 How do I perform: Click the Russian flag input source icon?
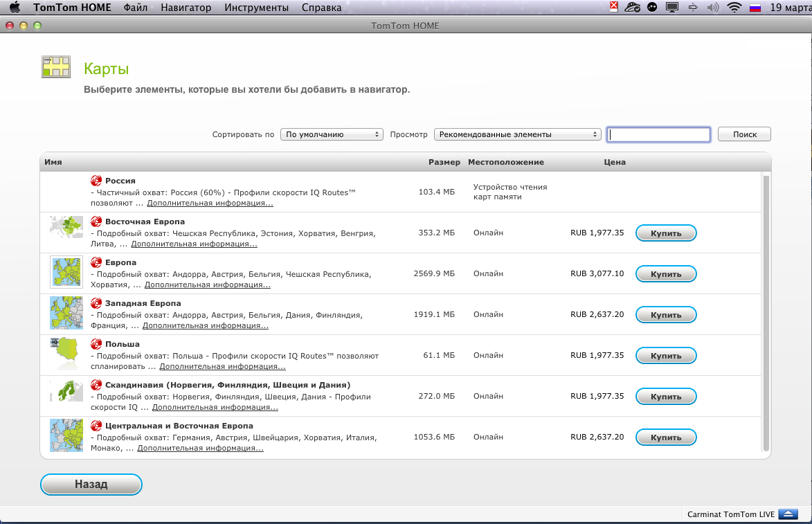coord(755,8)
